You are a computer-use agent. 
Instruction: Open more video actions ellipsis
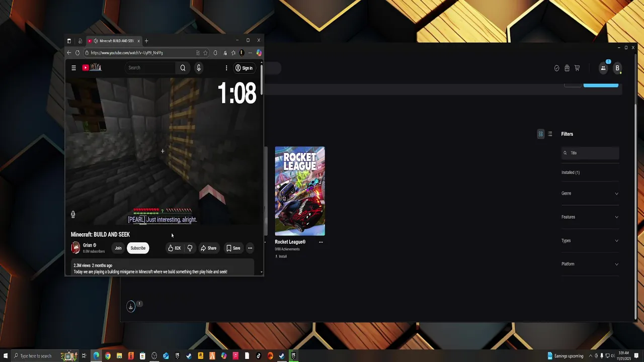click(250, 248)
